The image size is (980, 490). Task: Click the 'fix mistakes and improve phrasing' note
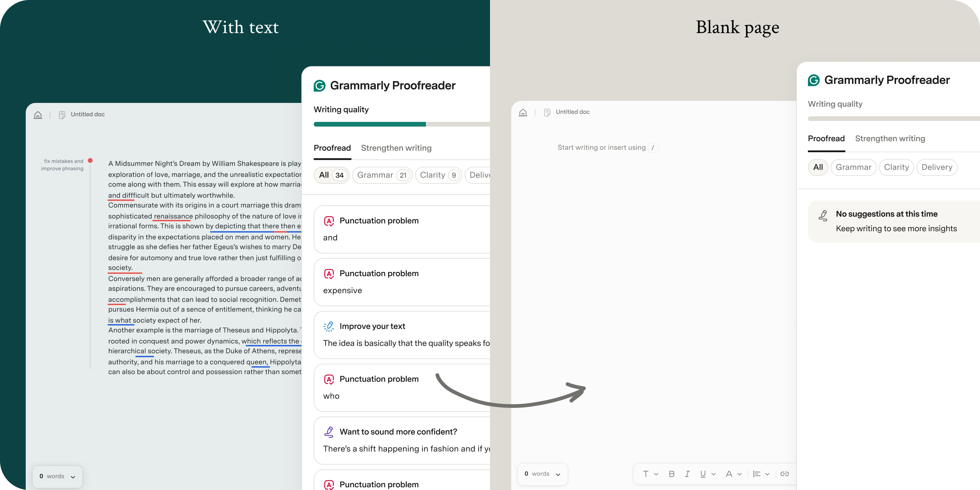(x=62, y=165)
